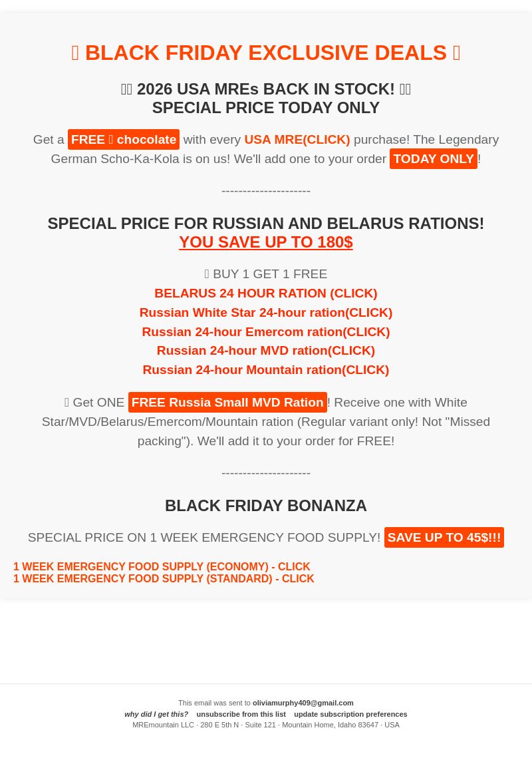Screen dimensions: 532x770
Task: Click the TODAY ONLY orange badge
Action: click(x=434, y=158)
